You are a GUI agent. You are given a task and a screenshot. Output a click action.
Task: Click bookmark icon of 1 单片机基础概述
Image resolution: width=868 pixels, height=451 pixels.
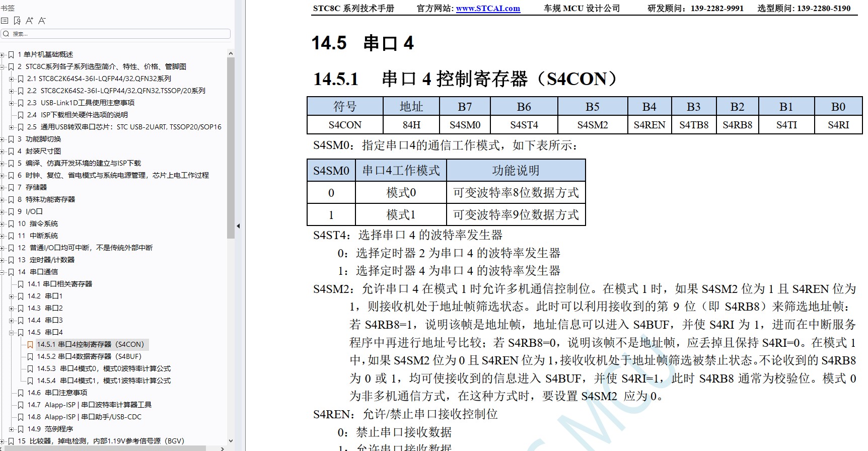tap(11, 54)
